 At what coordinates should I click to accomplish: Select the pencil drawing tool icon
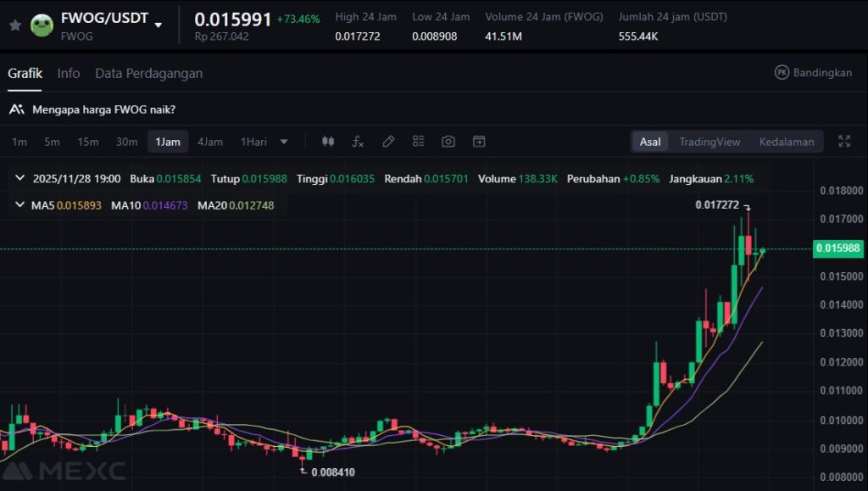(388, 142)
